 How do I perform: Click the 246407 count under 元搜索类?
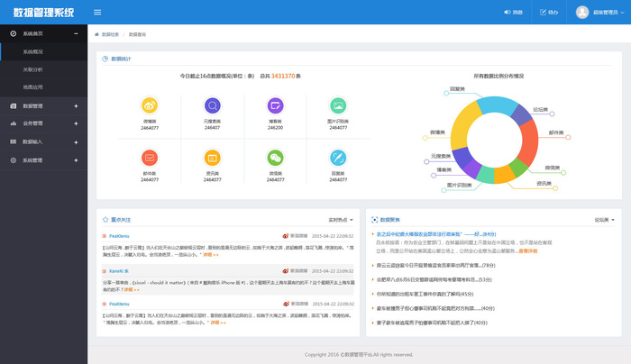pyautogui.click(x=212, y=128)
